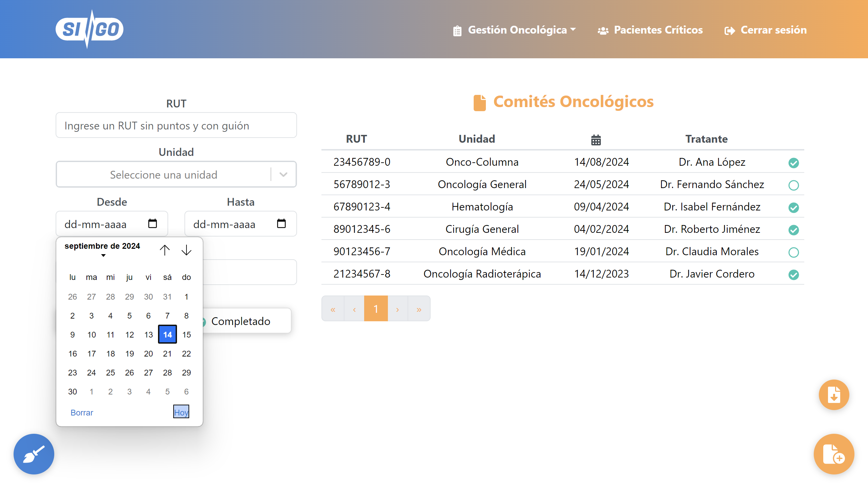The width and height of the screenshot is (868, 488).
Task: Click the SIGO logo
Action: point(90,29)
